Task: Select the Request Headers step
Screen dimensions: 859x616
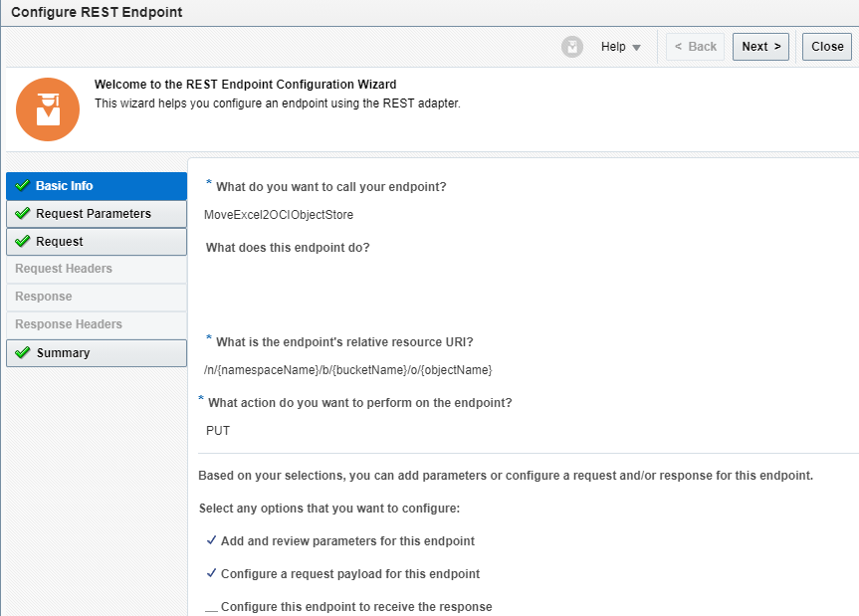Action: (64, 269)
